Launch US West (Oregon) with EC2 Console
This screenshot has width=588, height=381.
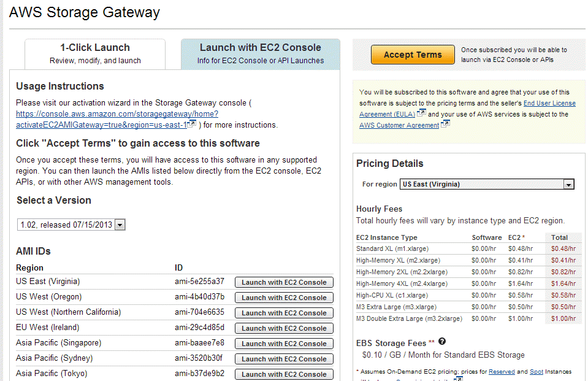click(284, 298)
